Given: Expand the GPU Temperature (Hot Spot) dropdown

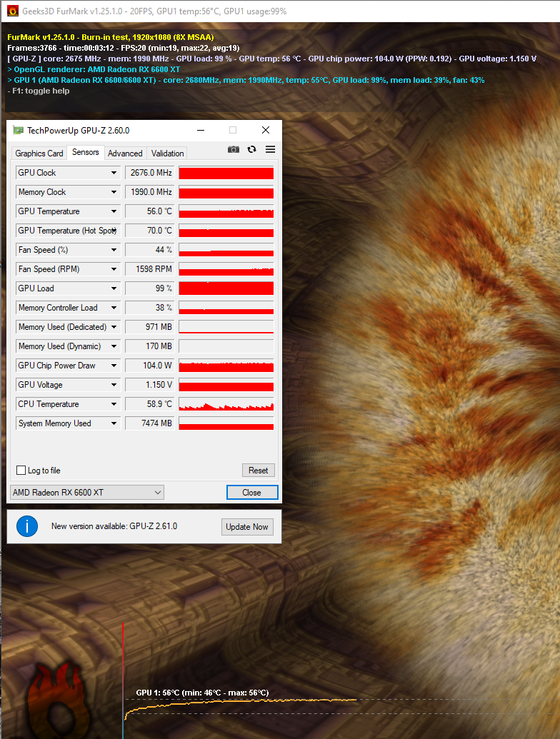Looking at the screenshot, I should 114,231.
